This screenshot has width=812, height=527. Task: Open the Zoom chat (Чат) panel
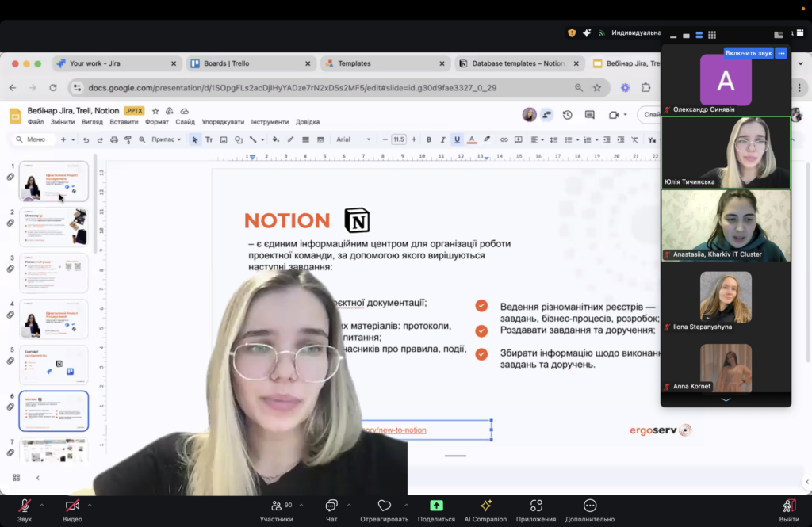tap(331, 510)
